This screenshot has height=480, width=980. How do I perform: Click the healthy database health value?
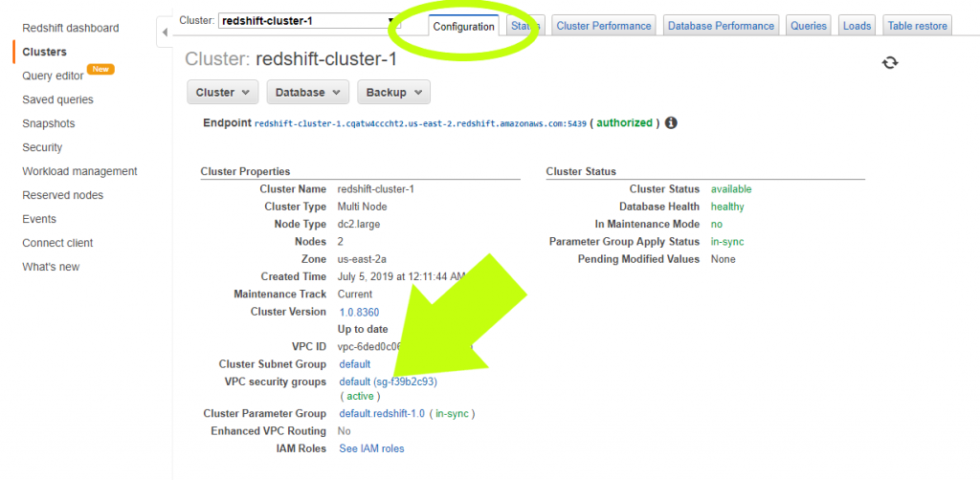727,207
